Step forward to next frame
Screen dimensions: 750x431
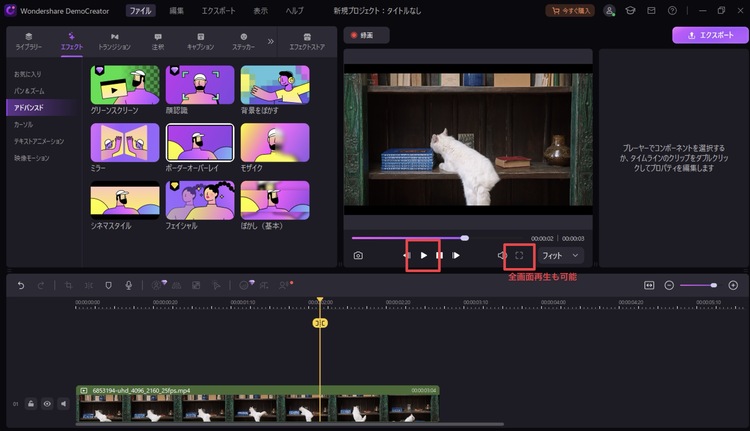(x=456, y=255)
